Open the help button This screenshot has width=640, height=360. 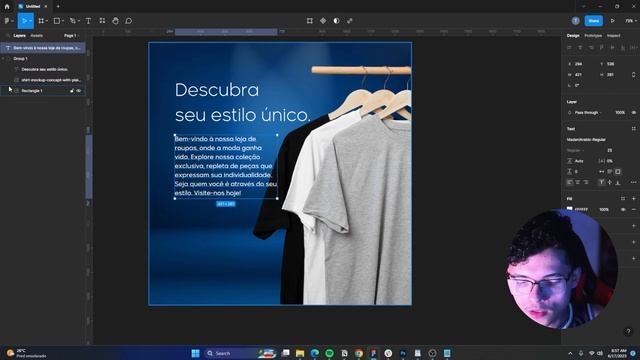pyautogui.click(x=628, y=331)
